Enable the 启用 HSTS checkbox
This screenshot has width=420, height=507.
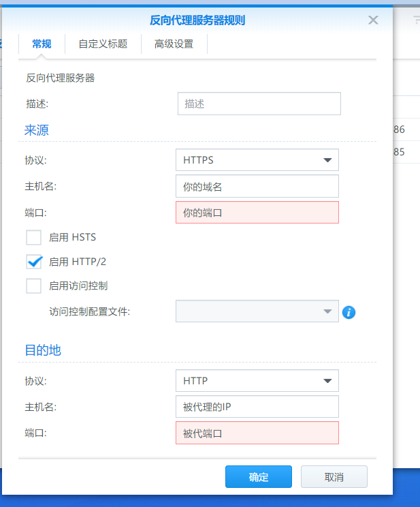(x=34, y=238)
